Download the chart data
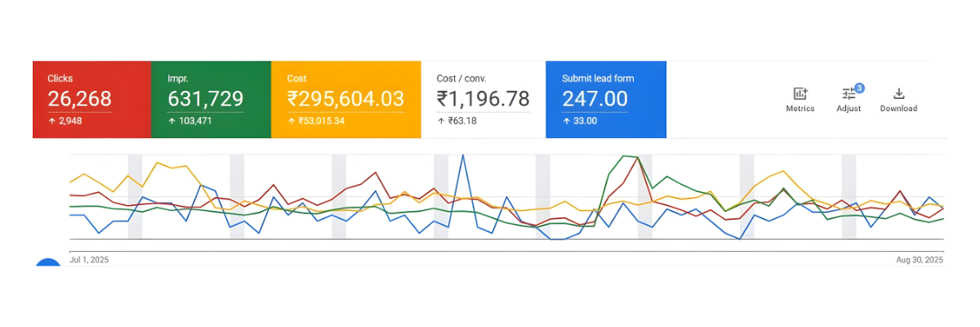This screenshot has height=327, width=980. pos(898,94)
